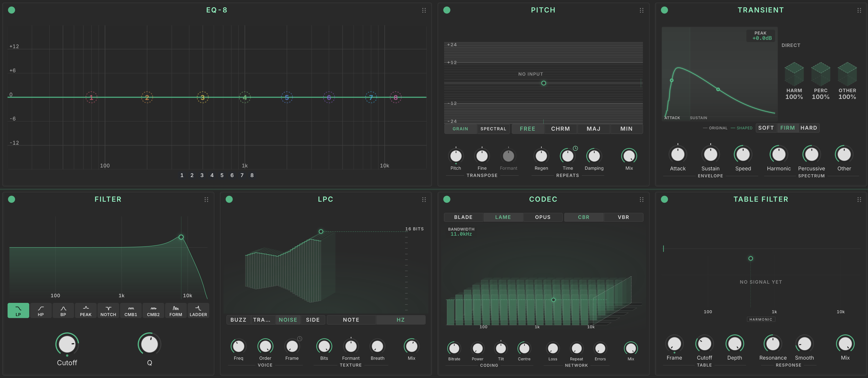Select BUZZ voice source in LPC
This screenshot has height=378, width=868.
[239, 320]
